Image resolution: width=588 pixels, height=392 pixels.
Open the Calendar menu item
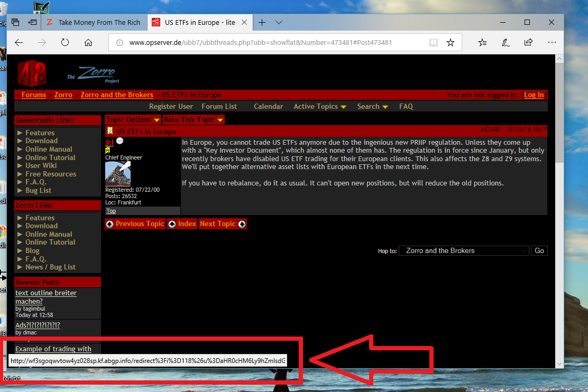(x=268, y=106)
